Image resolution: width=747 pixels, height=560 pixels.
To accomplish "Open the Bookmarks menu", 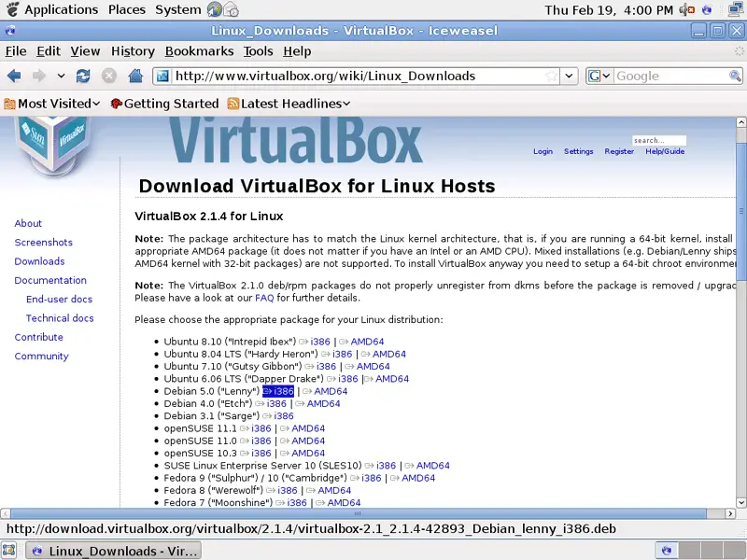I will (199, 51).
